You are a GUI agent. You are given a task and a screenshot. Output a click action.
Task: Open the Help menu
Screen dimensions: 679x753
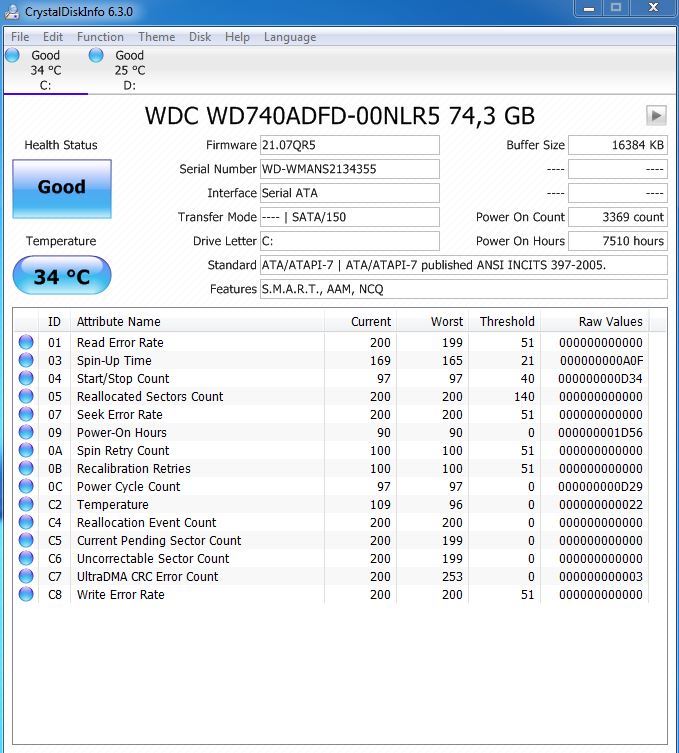[x=237, y=37]
